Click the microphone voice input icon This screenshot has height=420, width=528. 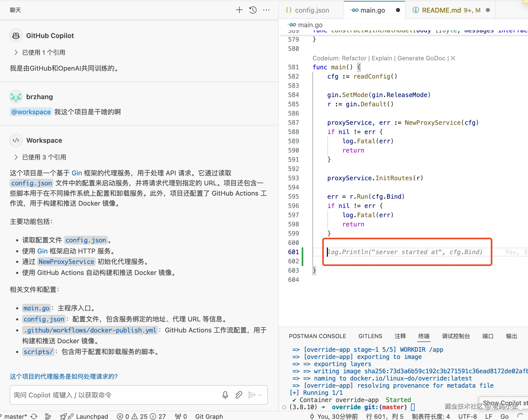(225, 395)
